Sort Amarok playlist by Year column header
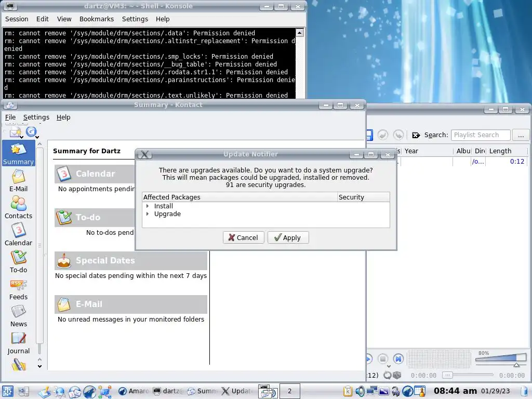The height and width of the screenshot is (399, 532). pyautogui.click(x=427, y=151)
